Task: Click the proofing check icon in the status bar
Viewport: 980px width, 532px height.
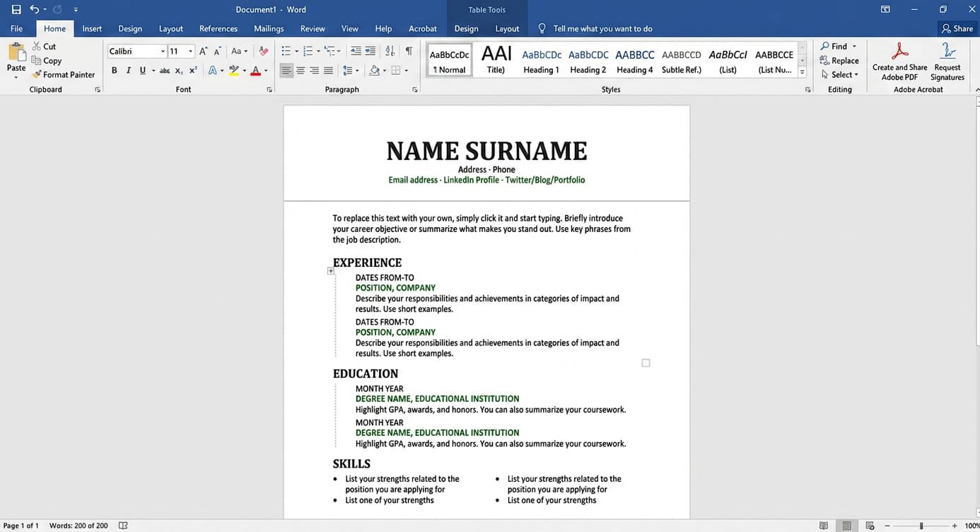Action: tap(124, 526)
